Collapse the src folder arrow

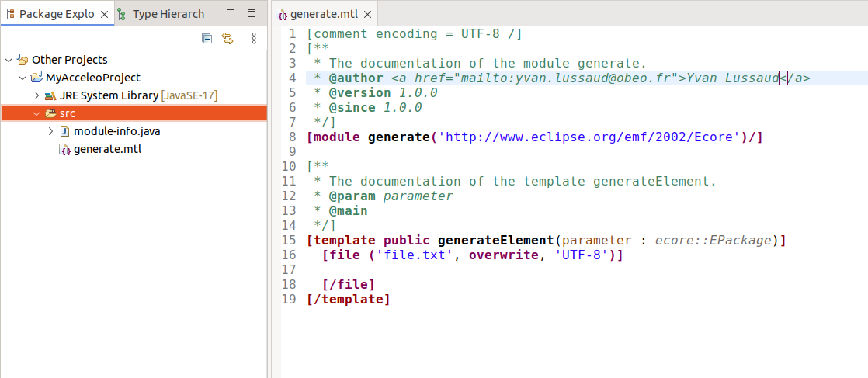pyautogui.click(x=36, y=113)
